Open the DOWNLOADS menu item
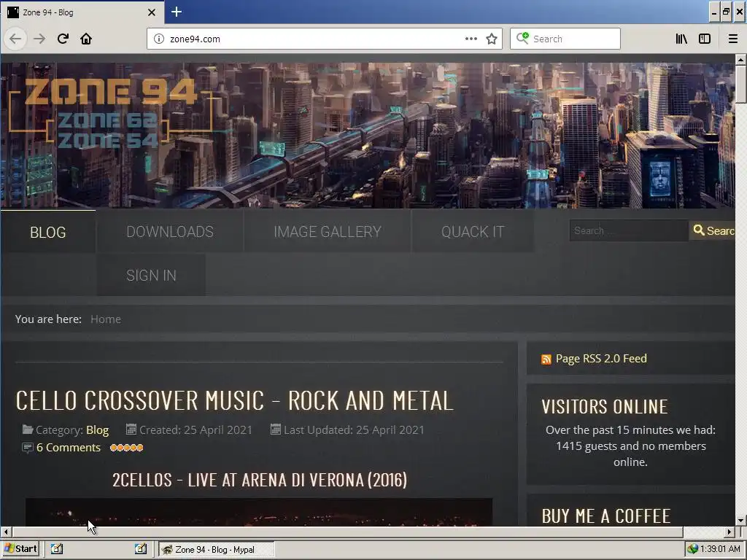 pos(169,231)
